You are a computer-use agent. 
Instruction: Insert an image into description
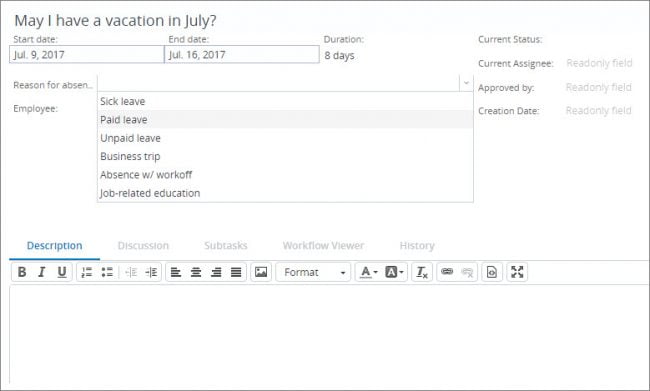[x=261, y=272]
